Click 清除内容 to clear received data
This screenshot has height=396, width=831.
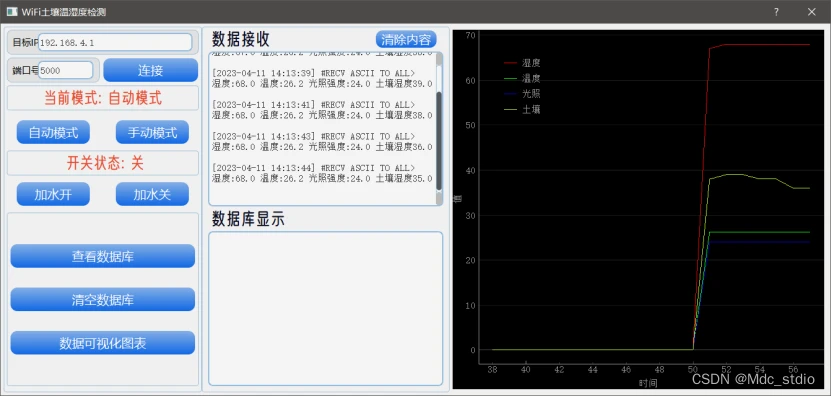tap(406, 40)
